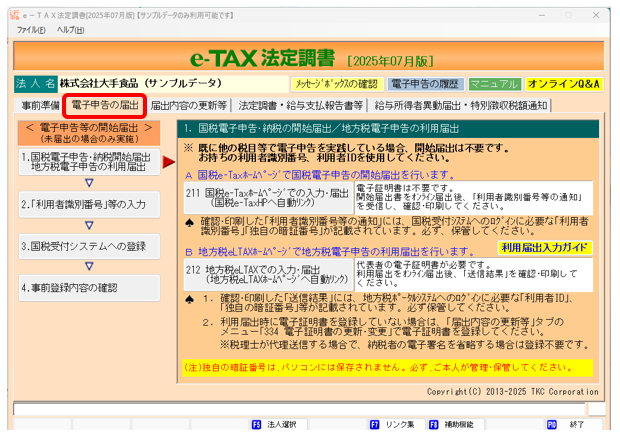Select step 3 国税受付システムへの登録
The width and height of the screenshot is (620, 440).
88,245
